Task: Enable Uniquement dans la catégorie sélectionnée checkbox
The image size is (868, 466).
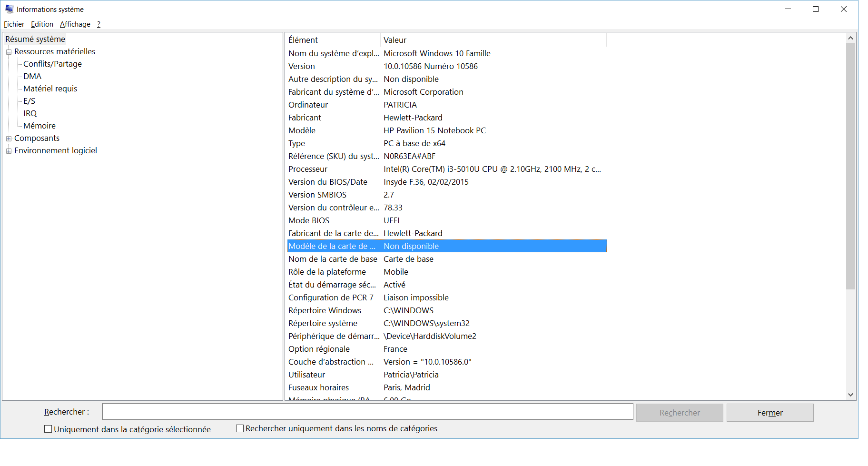Action: [48, 429]
